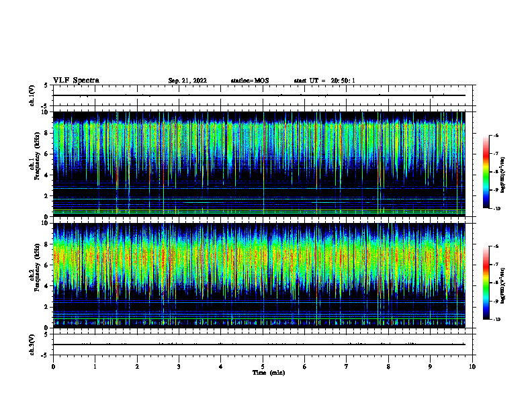Click the log(PSD) label beside ch.1 colorbar
The width and height of the screenshot is (532, 411).
502,175
